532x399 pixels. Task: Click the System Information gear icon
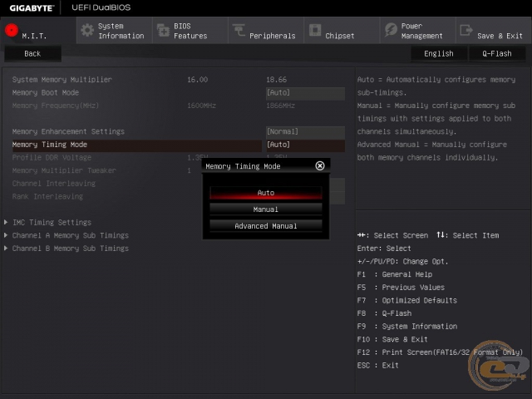pos(87,31)
